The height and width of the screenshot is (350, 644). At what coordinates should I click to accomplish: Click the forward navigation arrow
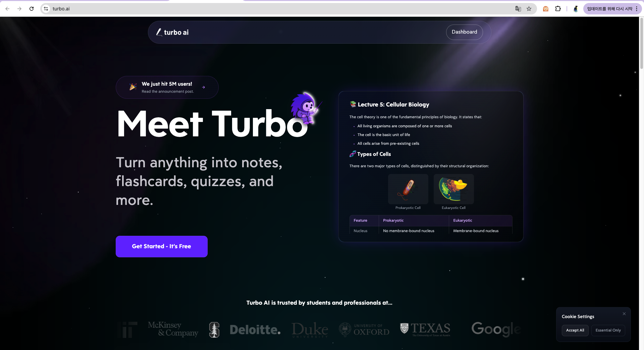click(19, 9)
